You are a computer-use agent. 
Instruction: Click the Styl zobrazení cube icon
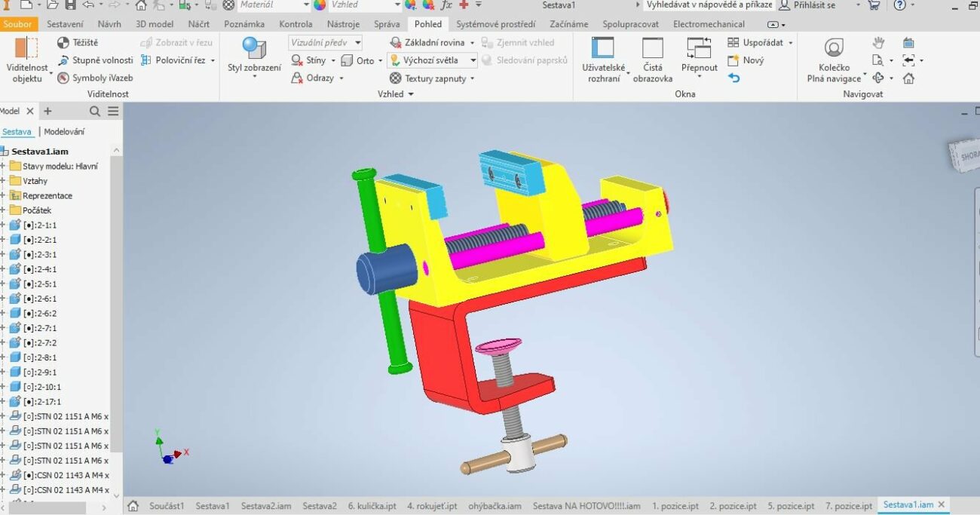[x=254, y=48]
